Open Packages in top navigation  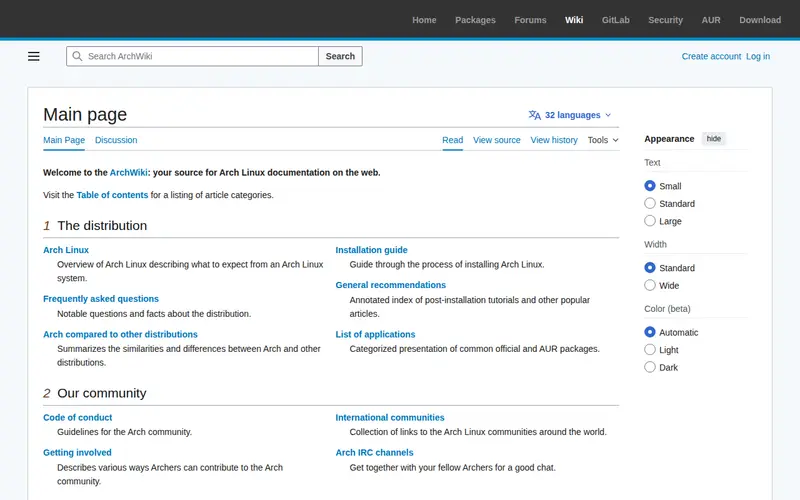475,20
